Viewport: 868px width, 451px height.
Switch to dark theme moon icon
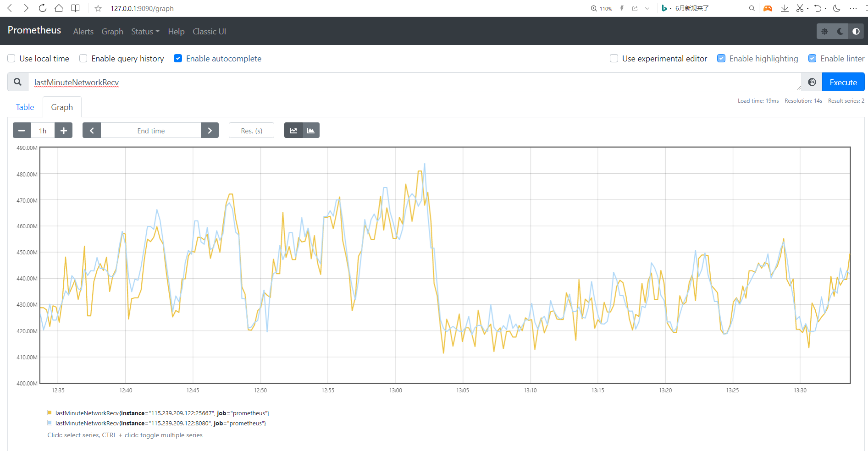click(840, 31)
